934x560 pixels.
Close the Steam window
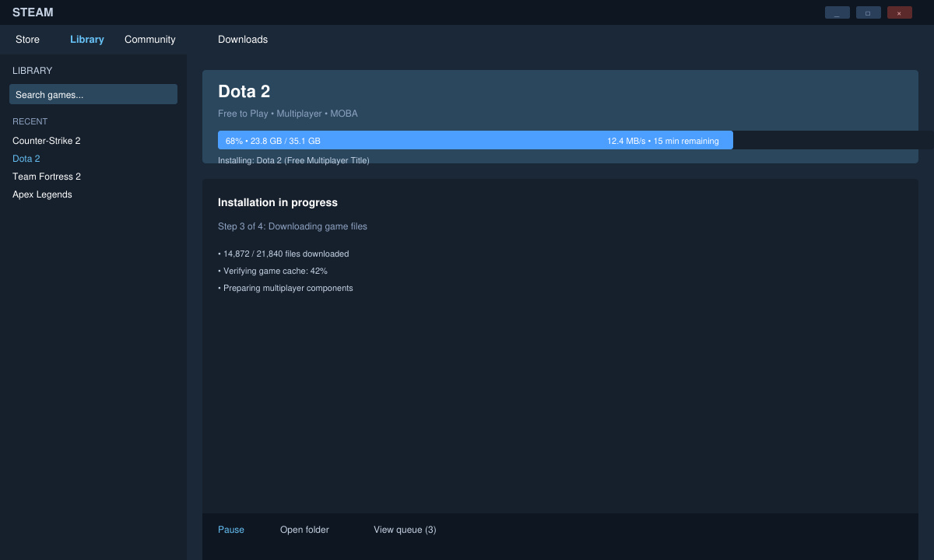(900, 12)
